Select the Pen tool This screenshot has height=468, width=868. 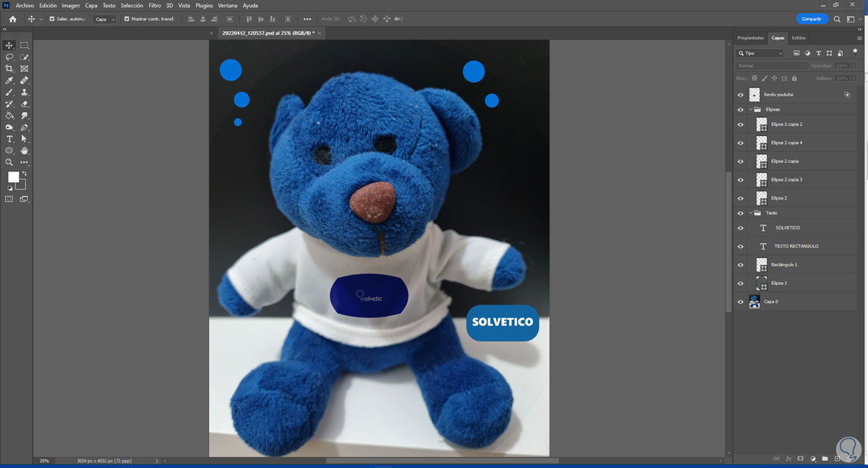tap(25, 127)
